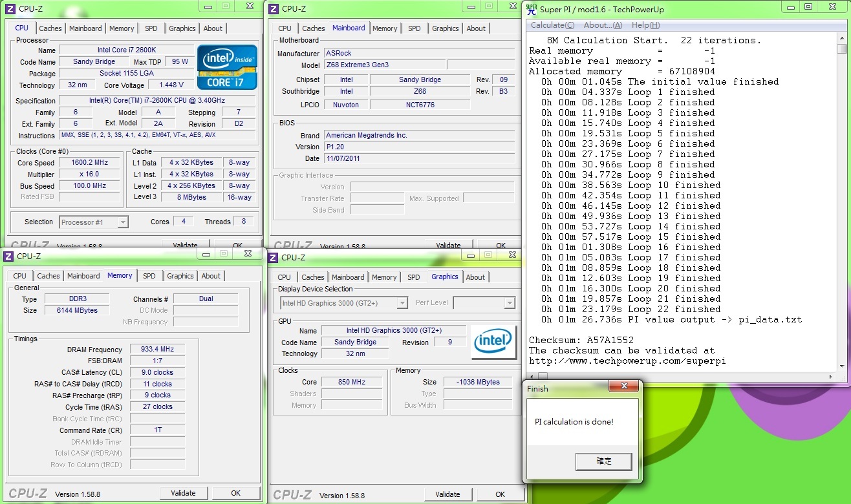Click OK in the Graphics window
Screen dimensions: 851x504
pyautogui.click(x=501, y=494)
